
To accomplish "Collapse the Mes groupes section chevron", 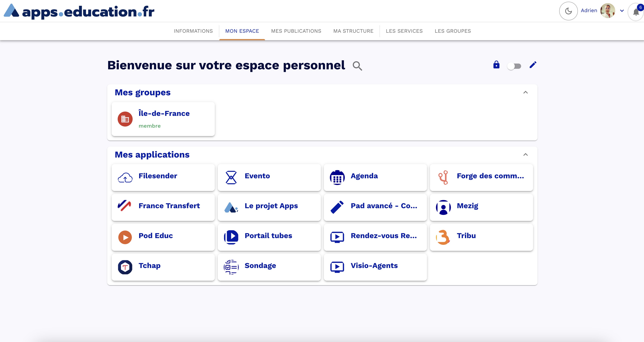I will tap(526, 92).
